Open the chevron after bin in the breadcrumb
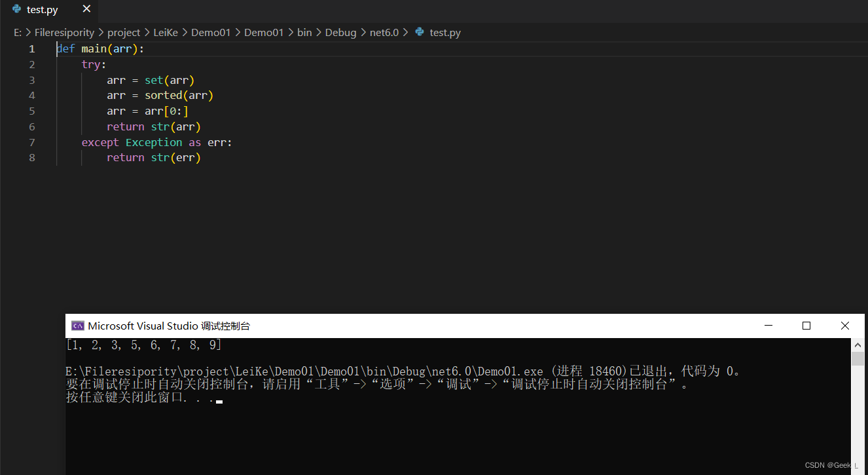868x475 pixels. coord(318,32)
